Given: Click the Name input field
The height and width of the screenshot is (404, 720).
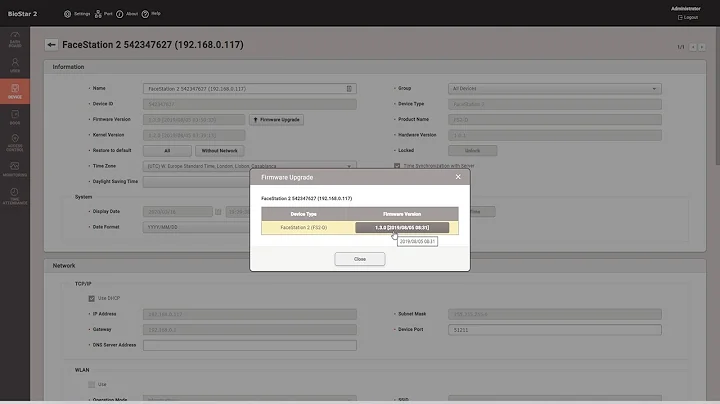Looking at the screenshot, I should pos(250,89).
